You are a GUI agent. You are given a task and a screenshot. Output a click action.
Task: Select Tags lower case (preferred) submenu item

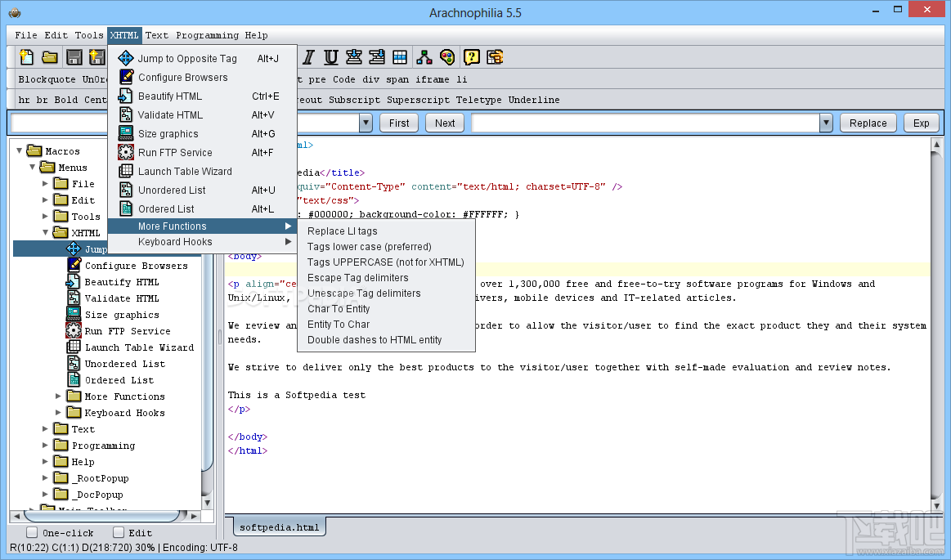tap(369, 247)
